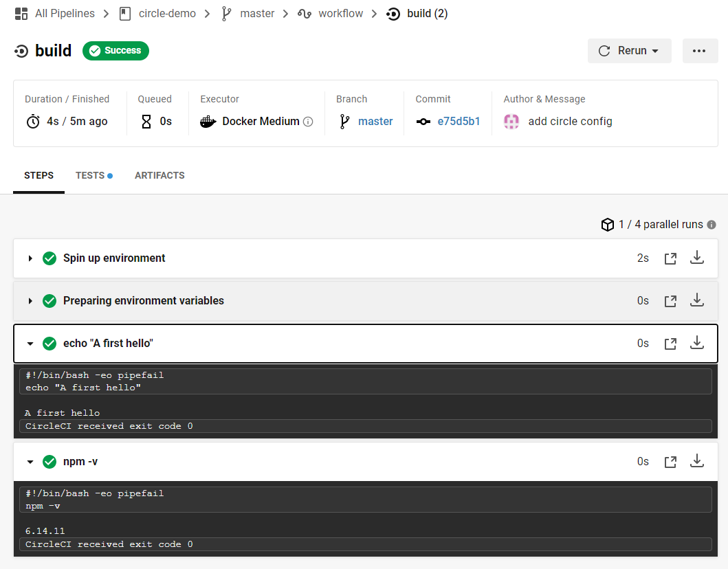Click the author avatar beside add circle config
Image resolution: width=728 pixels, height=569 pixels.
click(511, 121)
